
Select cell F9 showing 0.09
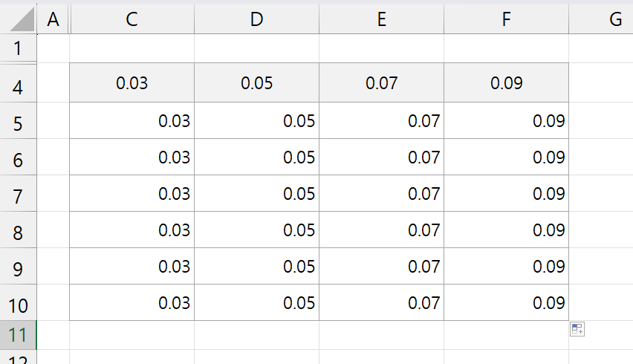coord(506,266)
